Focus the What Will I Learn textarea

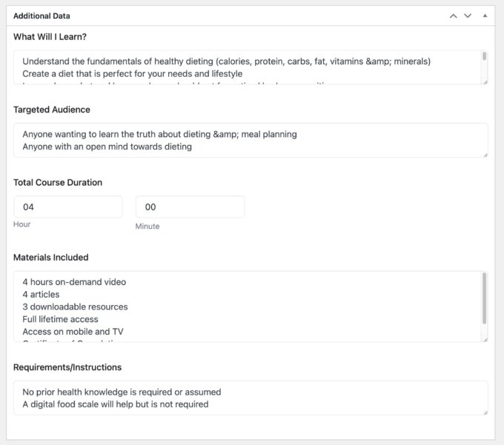(x=251, y=67)
